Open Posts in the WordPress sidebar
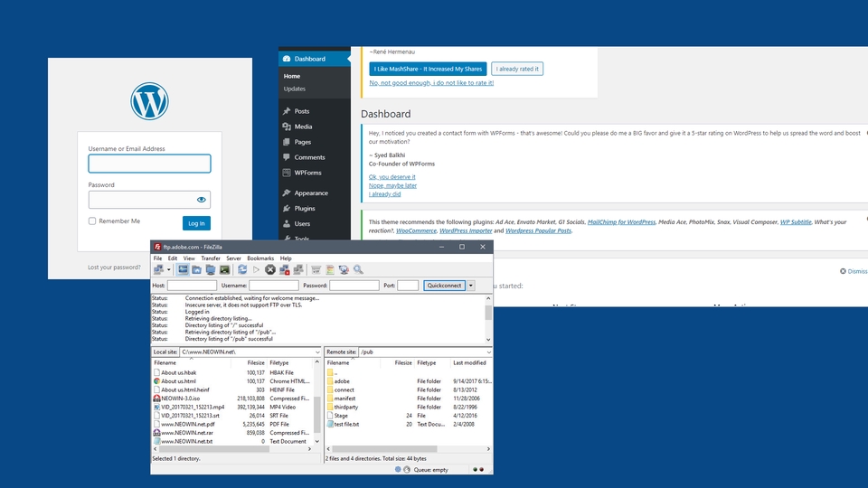This screenshot has height=488, width=868. pyautogui.click(x=302, y=111)
